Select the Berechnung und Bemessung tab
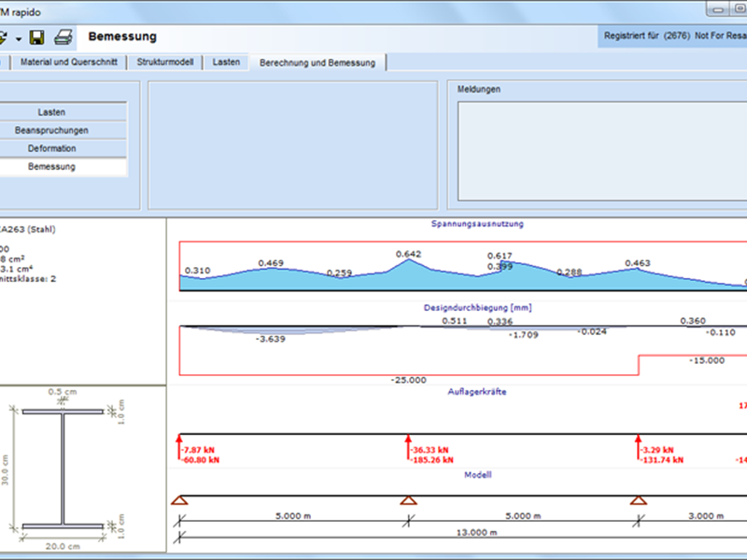 317,63
